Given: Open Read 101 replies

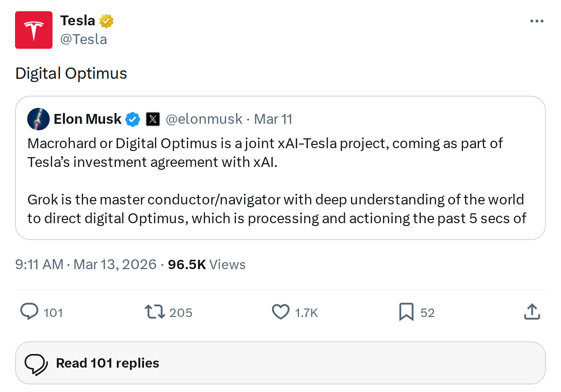Looking at the screenshot, I should pos(107,362).
